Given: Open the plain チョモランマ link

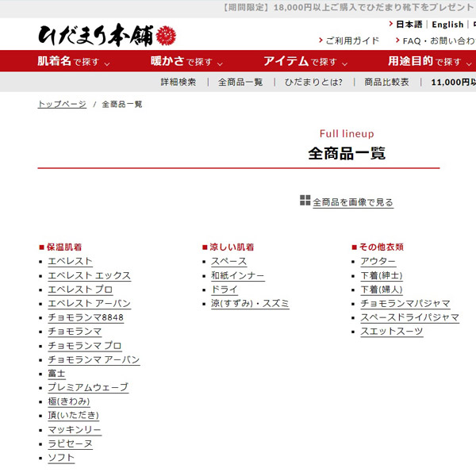Looking at the screenshot, I should point(75,332).
